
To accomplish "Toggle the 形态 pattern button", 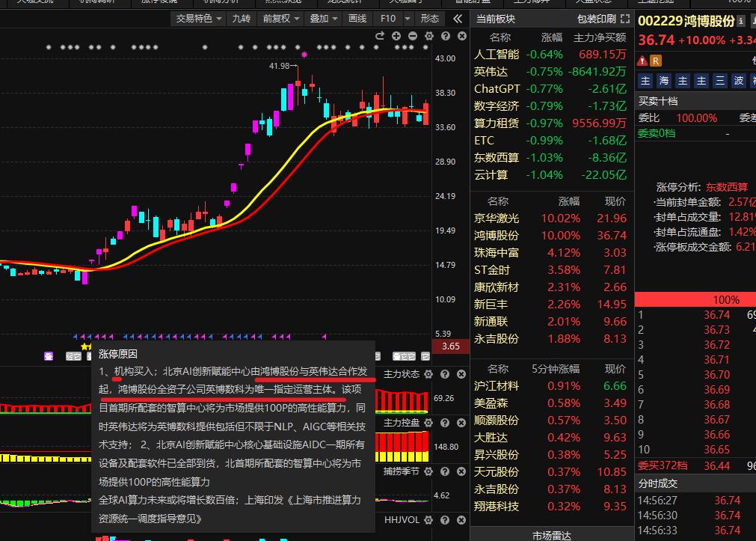I will pos(429,19).
